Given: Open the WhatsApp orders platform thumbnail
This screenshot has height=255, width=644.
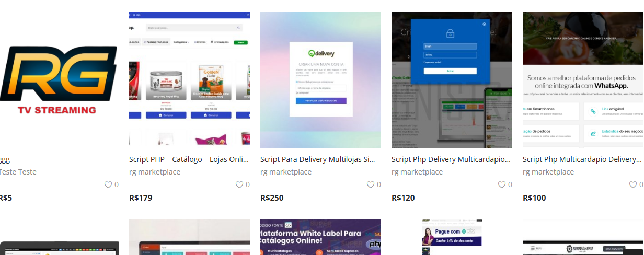Looking at the screenshot, I should (583, 80).
